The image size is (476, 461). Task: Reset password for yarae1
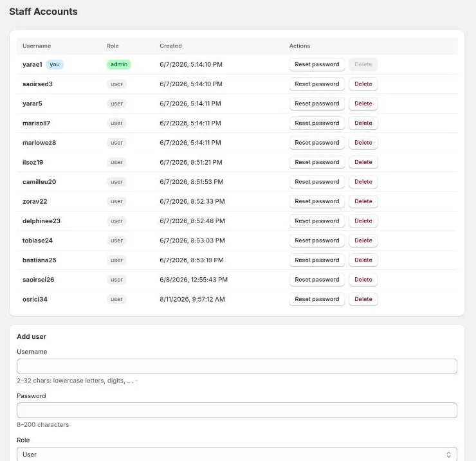click(317, 64)
